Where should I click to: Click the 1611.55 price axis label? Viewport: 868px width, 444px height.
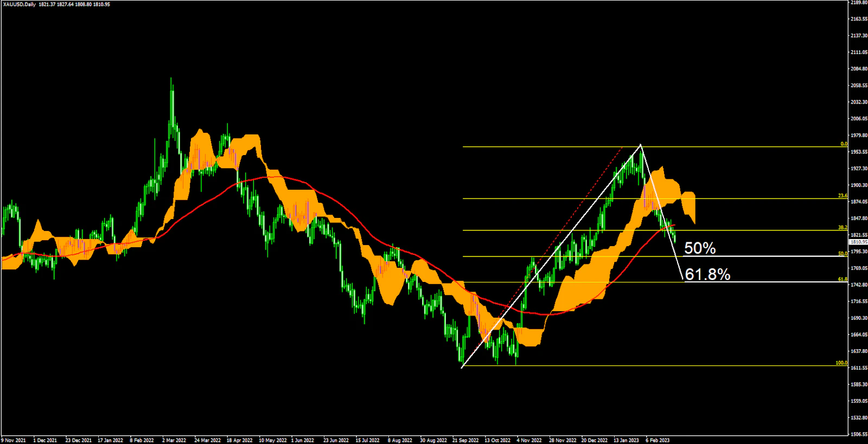coord(858,368)
